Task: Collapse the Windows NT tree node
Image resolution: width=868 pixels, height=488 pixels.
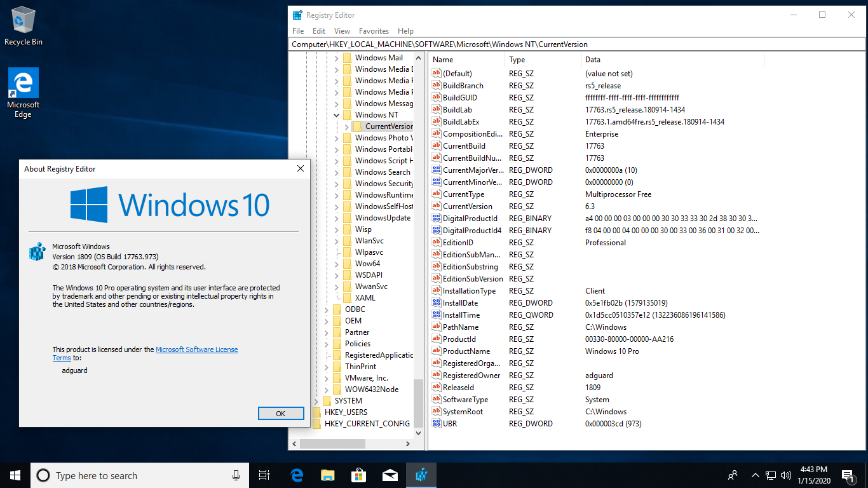Action: coord(337,115)
